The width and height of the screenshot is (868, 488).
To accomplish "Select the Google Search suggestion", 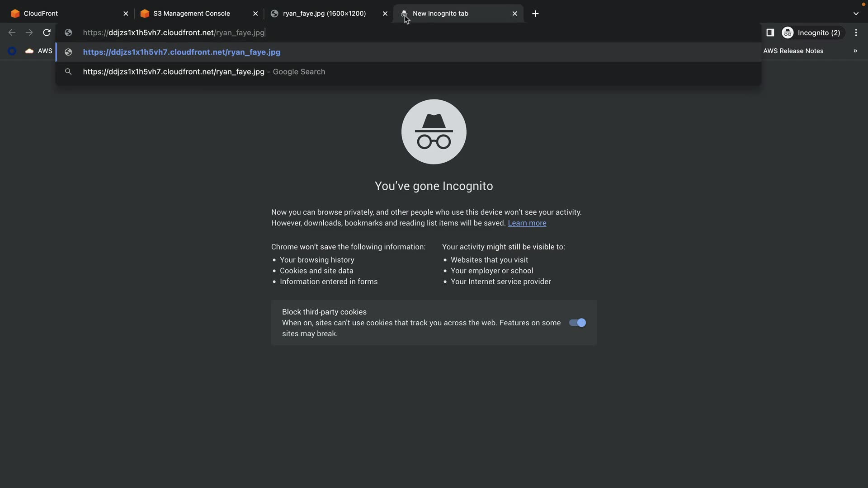I will tap(204, 72).
